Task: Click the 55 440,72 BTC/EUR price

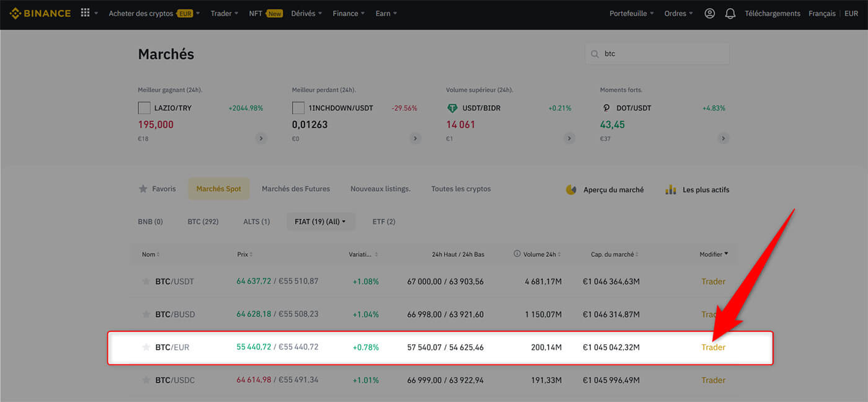Action: coord(254,347)
